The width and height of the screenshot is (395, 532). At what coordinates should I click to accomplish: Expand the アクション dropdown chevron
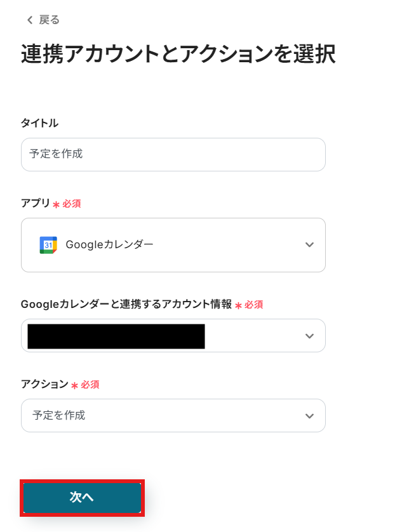point(309,416)
